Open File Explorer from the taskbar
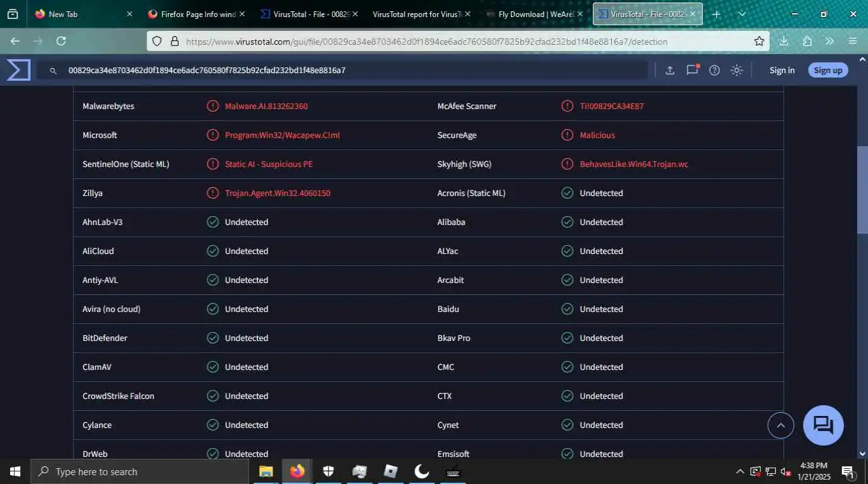 click(x=266, y=471)
